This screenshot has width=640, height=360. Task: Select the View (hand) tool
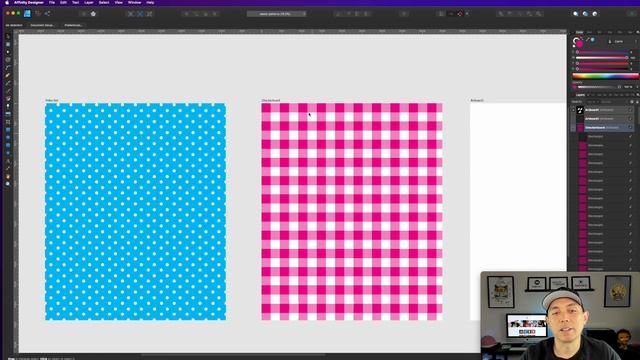tap(8, 176)
